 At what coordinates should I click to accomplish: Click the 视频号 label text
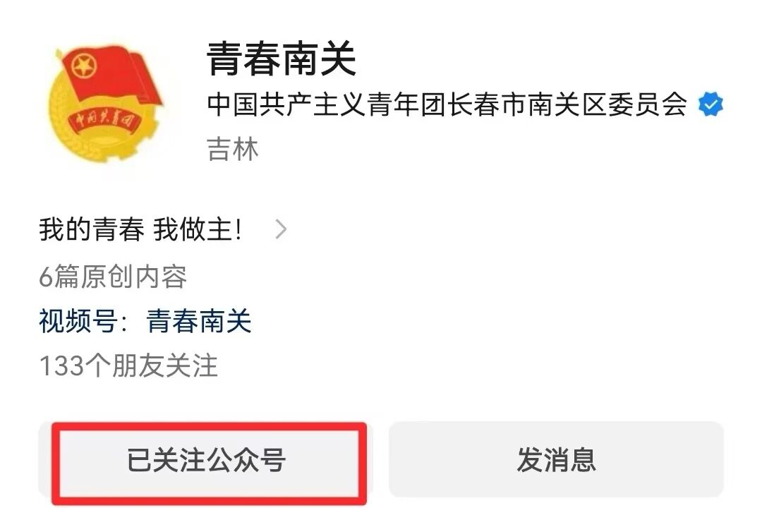click(78, 321)
